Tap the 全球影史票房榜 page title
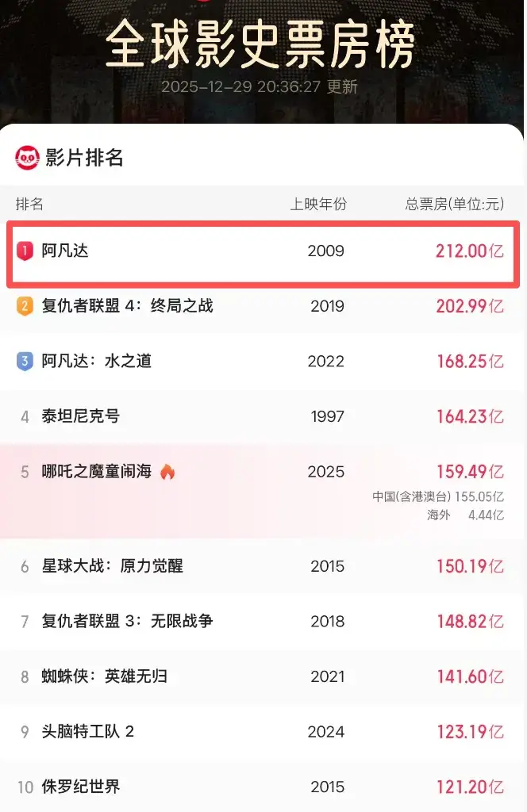 click(x=260, y=44)
